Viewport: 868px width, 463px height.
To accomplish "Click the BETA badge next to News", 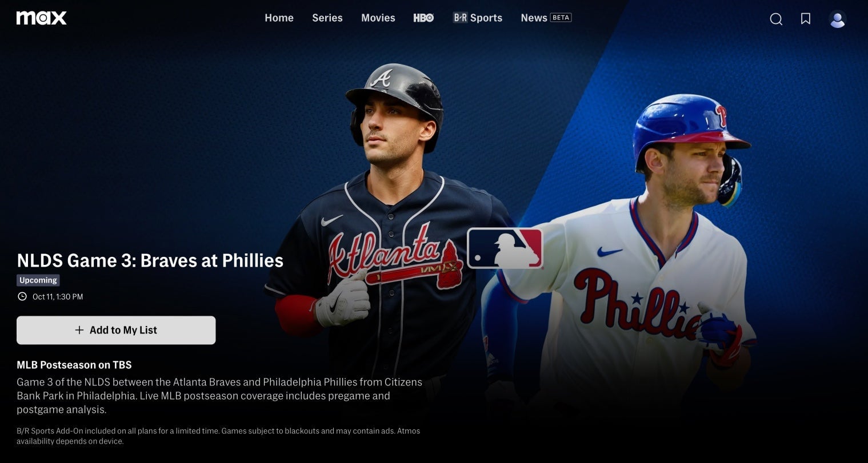I will pos(561,17).
